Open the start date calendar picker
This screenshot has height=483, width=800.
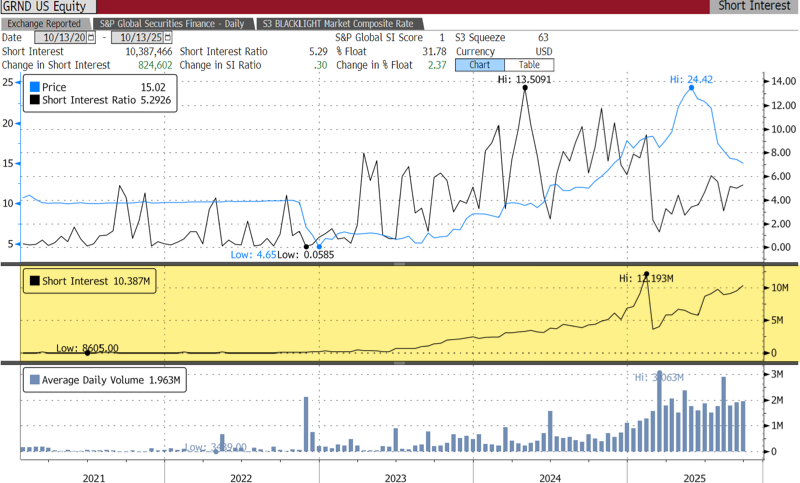click(x=91, y=37)
